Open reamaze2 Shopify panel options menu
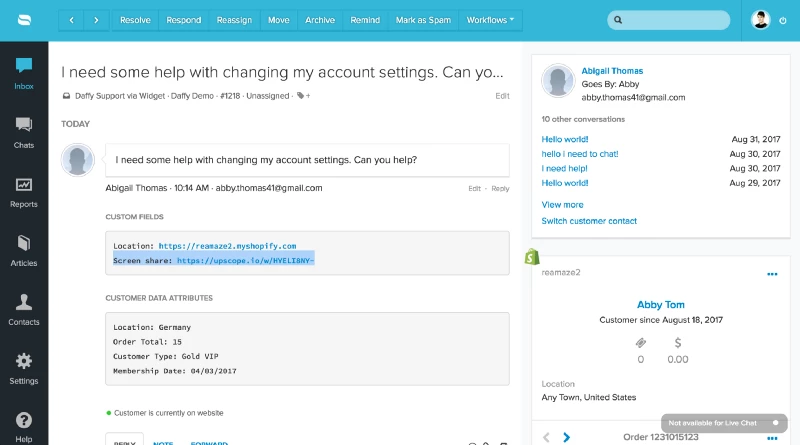The image size is (800, 445). pyautogui.click(x=772, y=274)
